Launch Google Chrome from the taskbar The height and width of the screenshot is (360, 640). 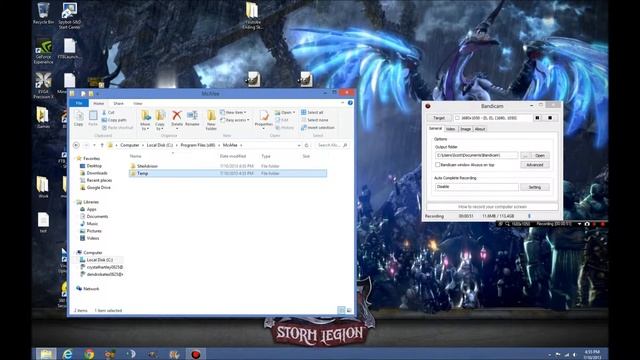[x=89, y=354]
